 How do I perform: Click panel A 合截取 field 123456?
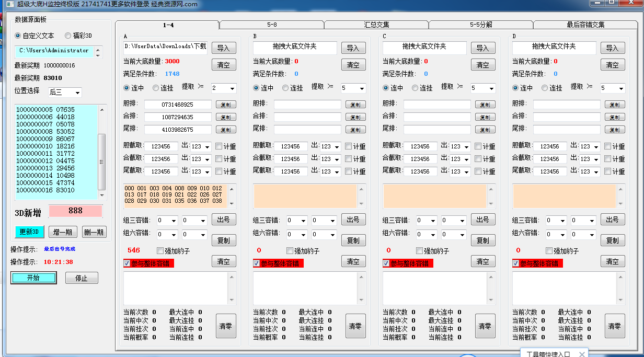[161, 159]
